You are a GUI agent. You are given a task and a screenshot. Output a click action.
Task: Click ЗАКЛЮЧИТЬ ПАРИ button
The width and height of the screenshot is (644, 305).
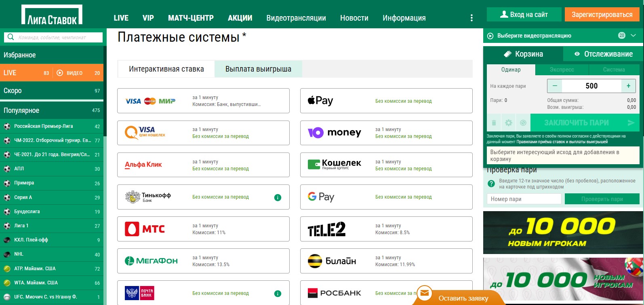[x=585, y=123]
